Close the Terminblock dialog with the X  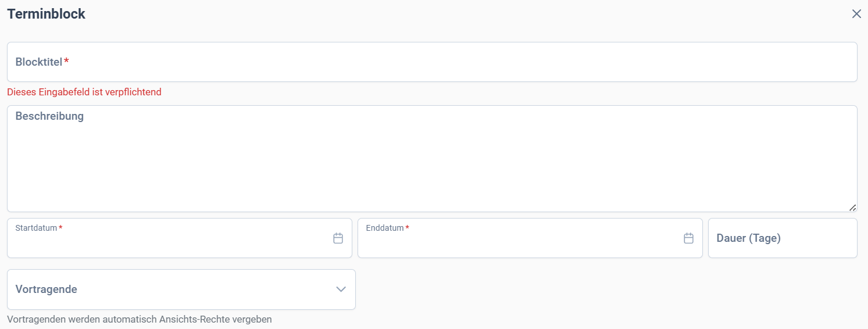point(856,14)
